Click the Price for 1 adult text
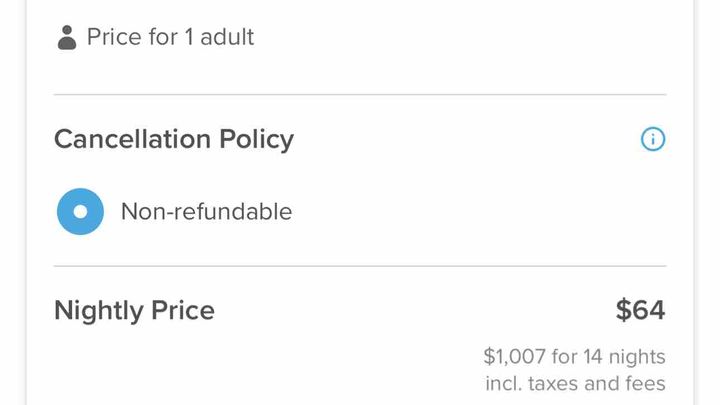 [x=170, y=37]
